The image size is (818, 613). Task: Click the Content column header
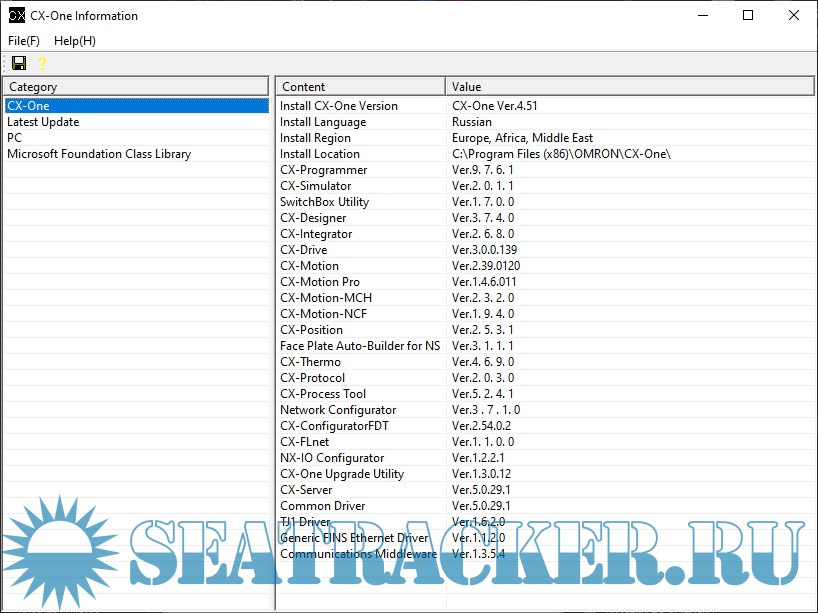[360, 87]
